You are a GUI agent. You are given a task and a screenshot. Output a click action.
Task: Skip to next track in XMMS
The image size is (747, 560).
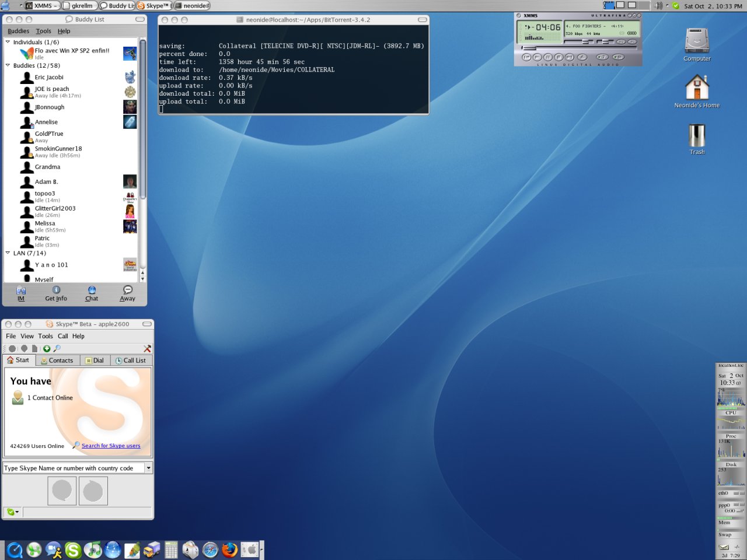point(570,57)
